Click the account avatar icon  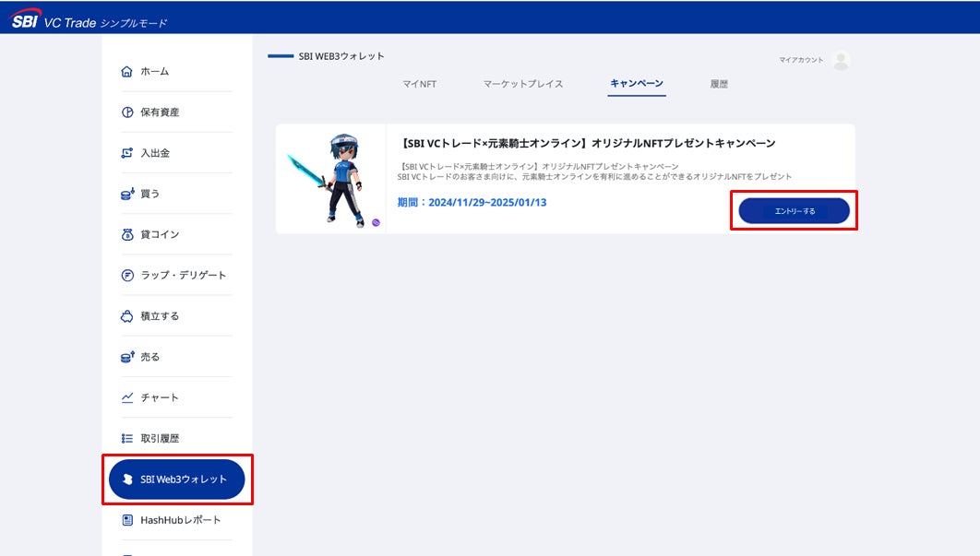click(842, 61)
